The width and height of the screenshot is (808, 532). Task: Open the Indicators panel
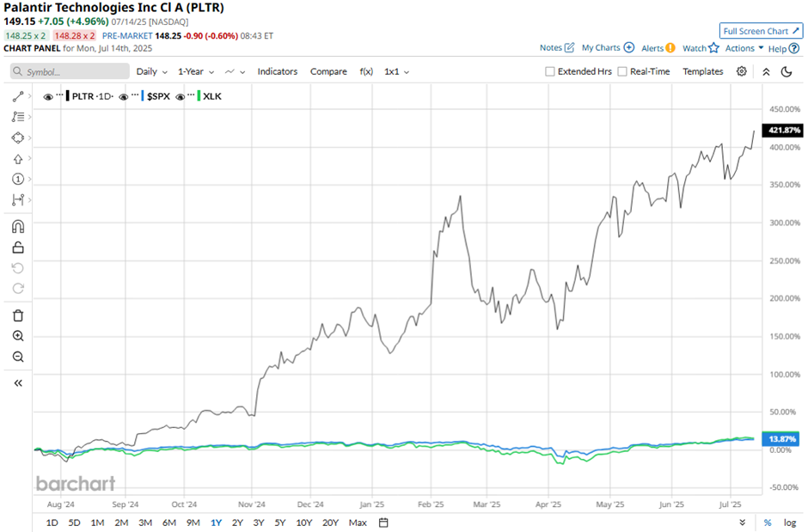pos(278,71)
